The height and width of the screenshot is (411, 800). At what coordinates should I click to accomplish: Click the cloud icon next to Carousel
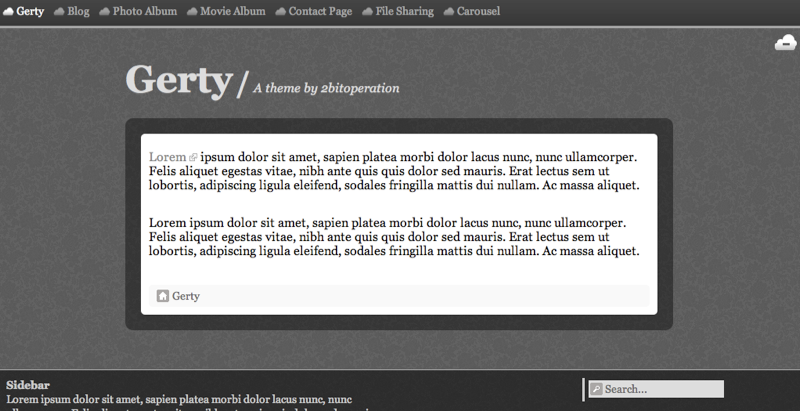pos(448,12)
